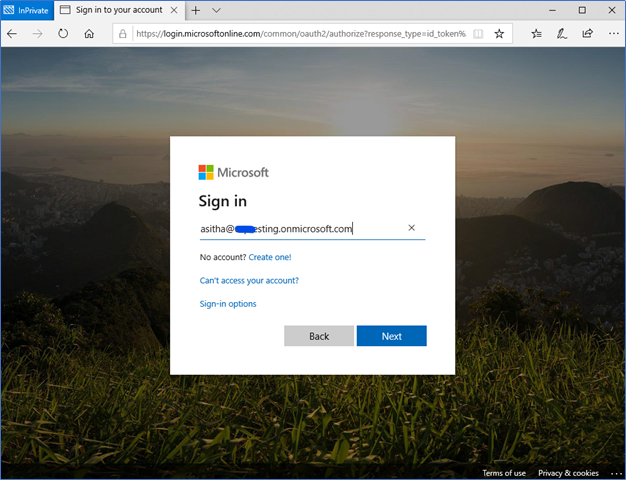Open the browser home page
Image resolution: width=626 pixels, height=480 pixels.
pos(89,34)
